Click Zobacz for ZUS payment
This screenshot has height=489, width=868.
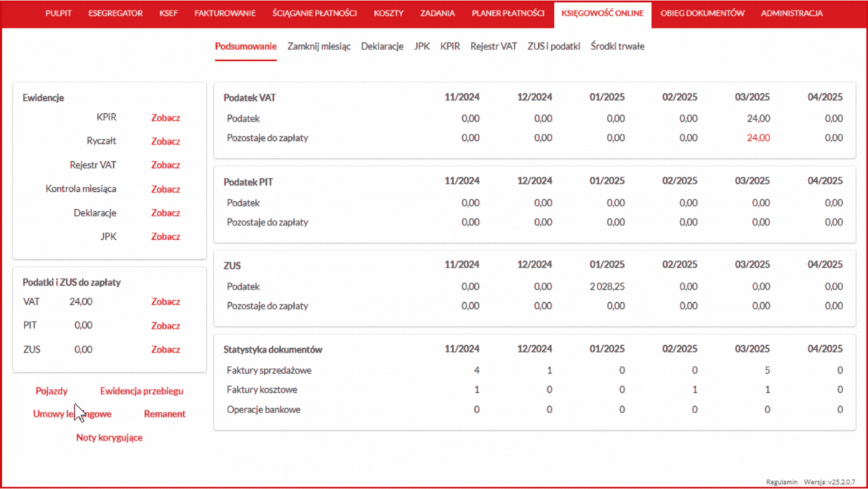click(x=165, y=349)
